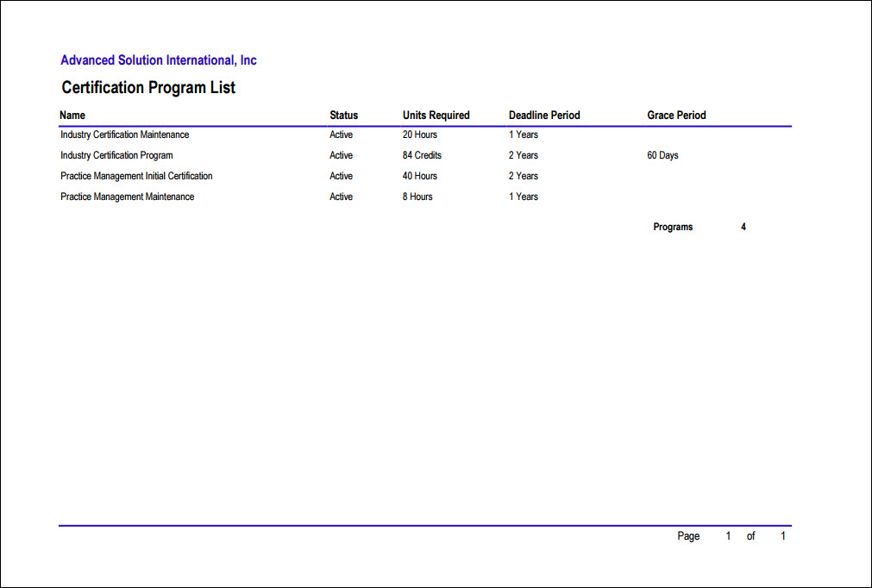The width and height of the screenshot is (872, 588).
Task: Click the Status column header
Action: click(343, 115)
